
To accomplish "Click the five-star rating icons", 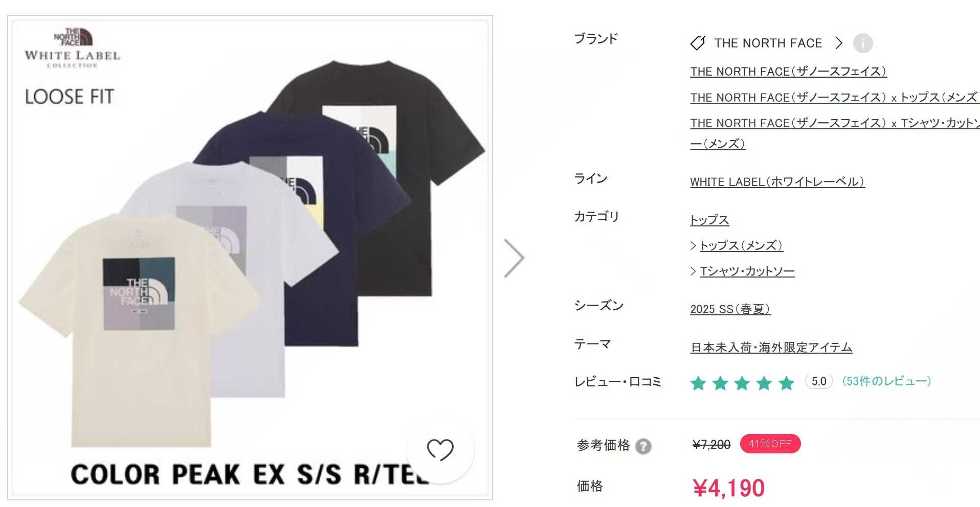I will 742,382.
